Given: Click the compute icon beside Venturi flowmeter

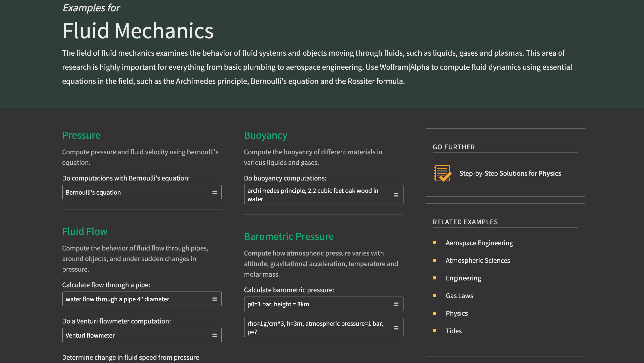Looking at the screenshot, I should (x=214, y=335).
